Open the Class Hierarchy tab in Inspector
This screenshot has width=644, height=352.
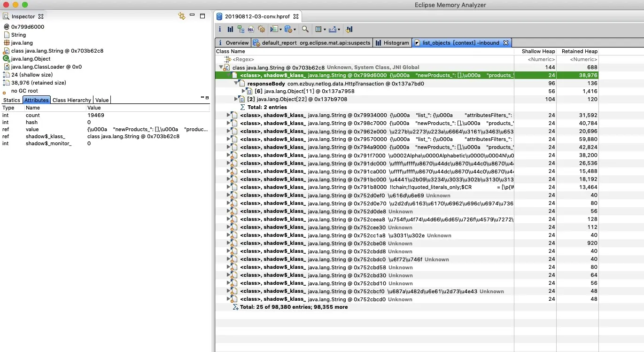[72, 100]
